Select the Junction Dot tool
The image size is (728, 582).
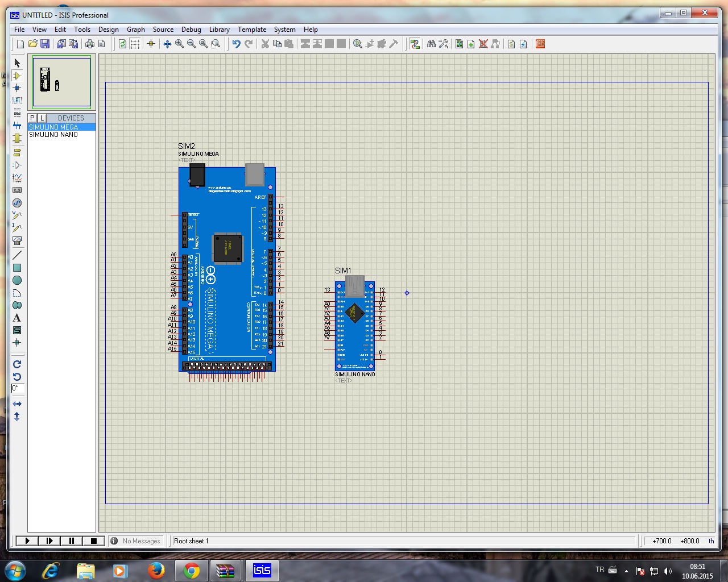click(x=17, y=88)
